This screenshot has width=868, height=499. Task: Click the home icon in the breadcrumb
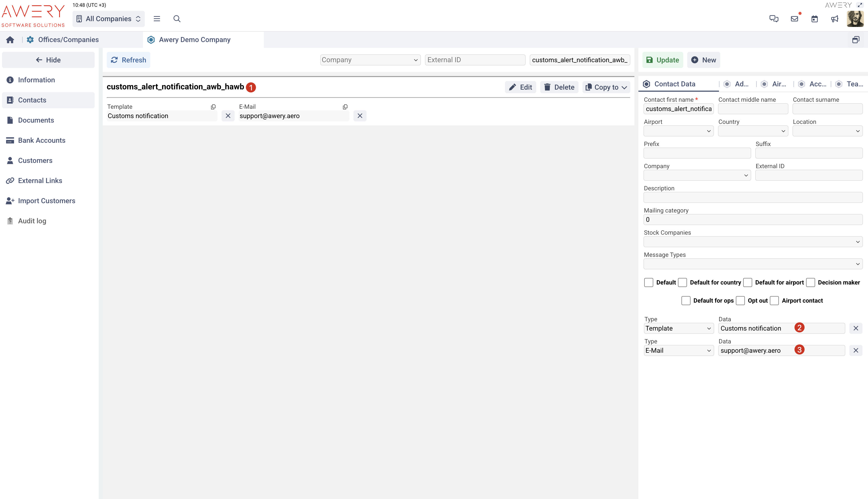10,40
